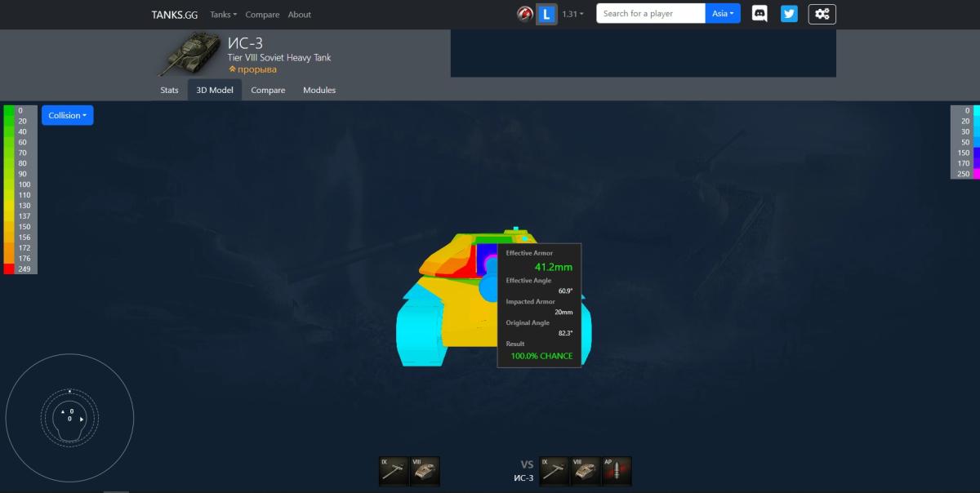Image resolution: width=980 pixels, height=493 pixels.
Task: Switch to the Stats tab
Action: tap(170, 90)
